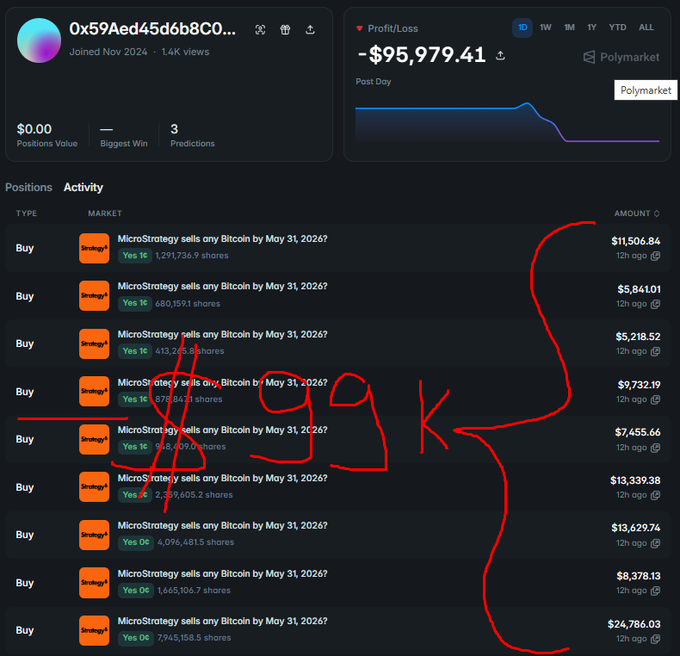680x656 pixels.
Task: Click the gift icon in profile header
Action: point(285,29)
